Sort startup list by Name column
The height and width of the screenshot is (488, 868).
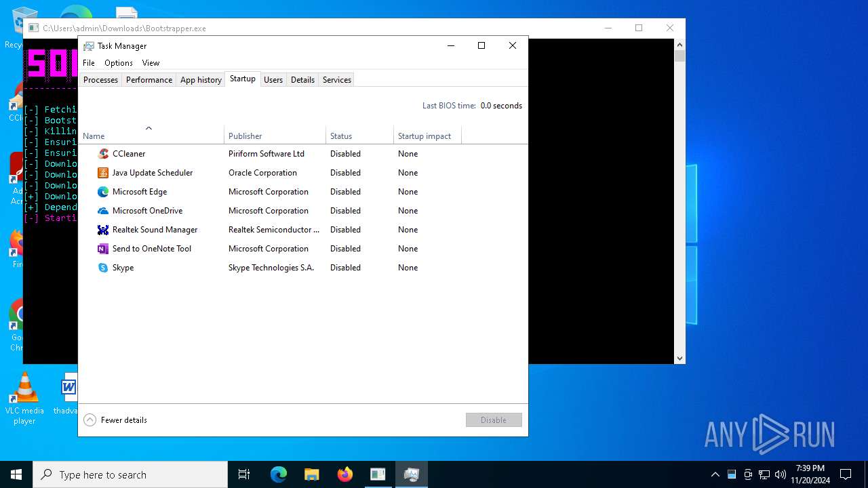pos(151,135)
